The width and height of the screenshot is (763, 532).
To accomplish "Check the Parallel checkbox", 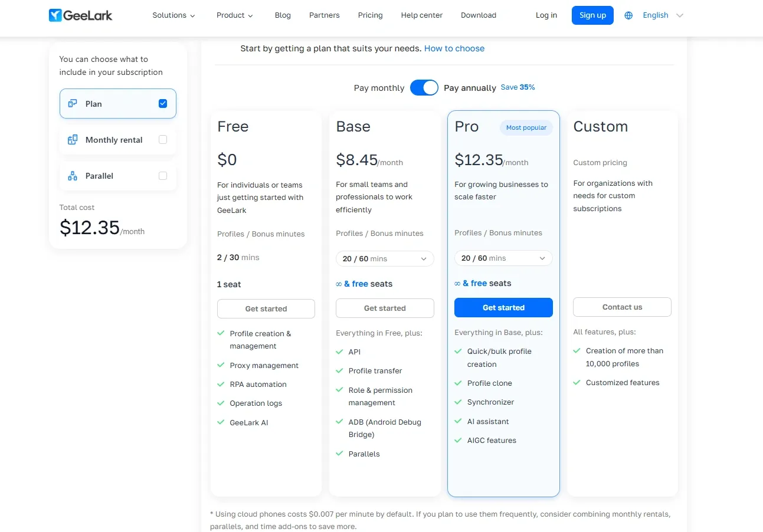I will click(163, 176).
